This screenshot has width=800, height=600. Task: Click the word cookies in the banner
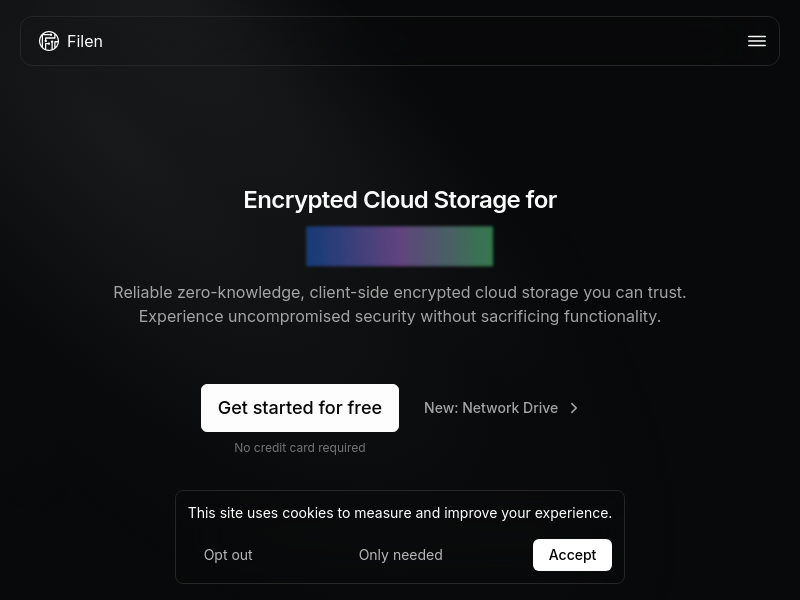(x=307, y=513)
